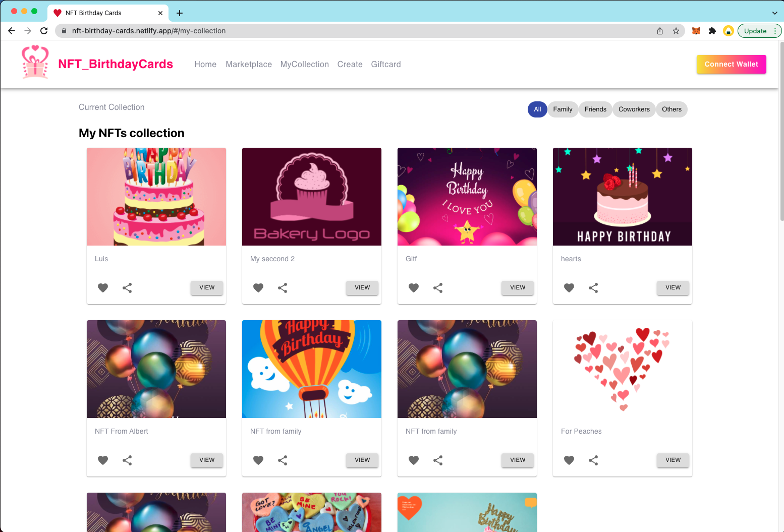Open MetaMask fox extension

point(696,31)
